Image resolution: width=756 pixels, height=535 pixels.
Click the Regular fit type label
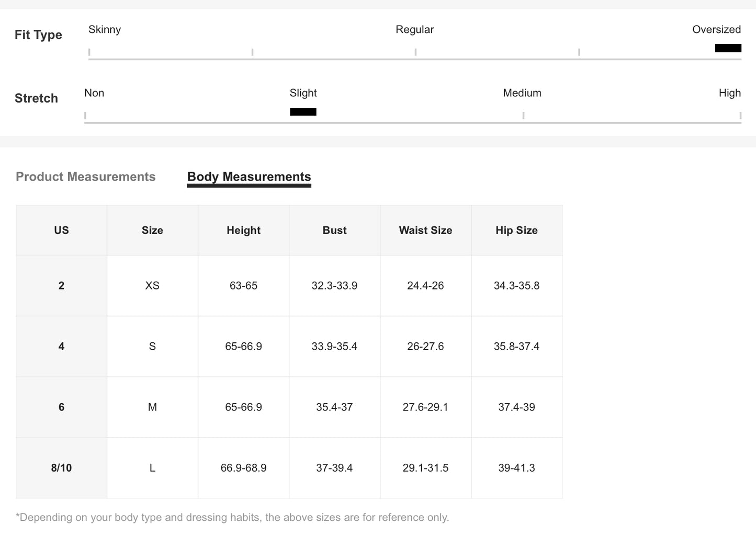[x=414, y=30]
